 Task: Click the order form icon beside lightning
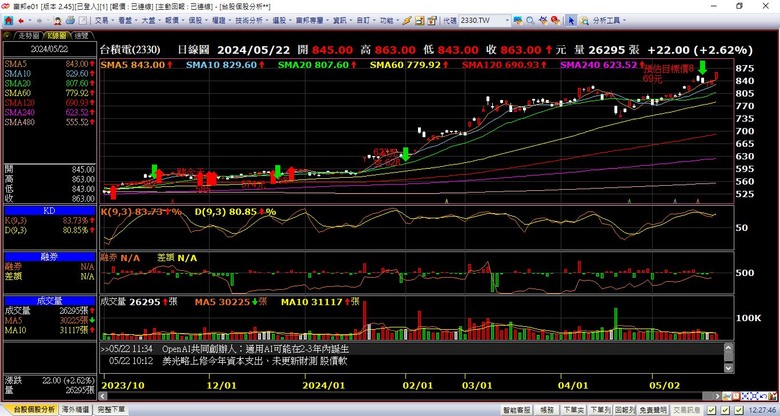(x=419, y=20)
